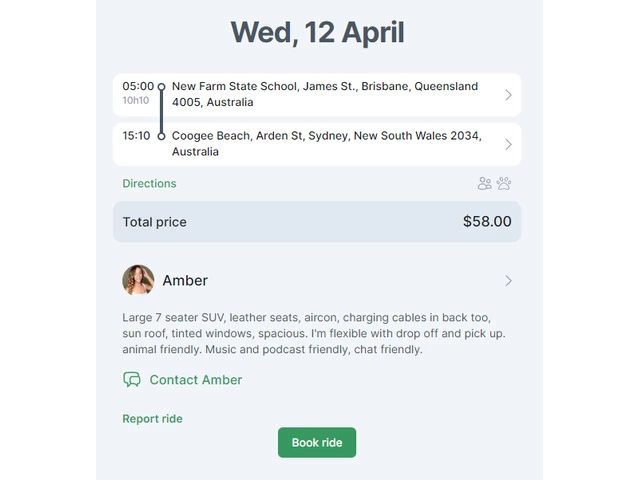The height and width of the screenshot is (480, 640).
Task: Click the Total price label
Action: coord(154,222)
